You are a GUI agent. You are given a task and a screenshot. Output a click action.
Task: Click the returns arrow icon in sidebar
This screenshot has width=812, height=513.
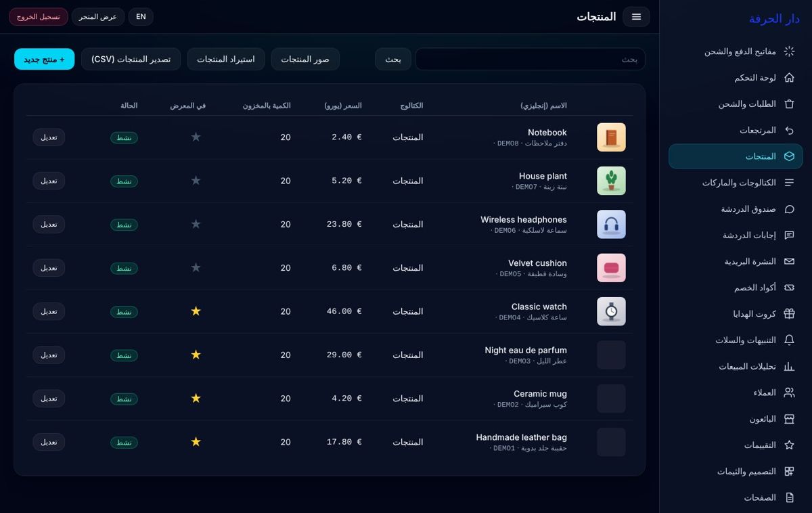pyautogui.click(x=789, y=130)
